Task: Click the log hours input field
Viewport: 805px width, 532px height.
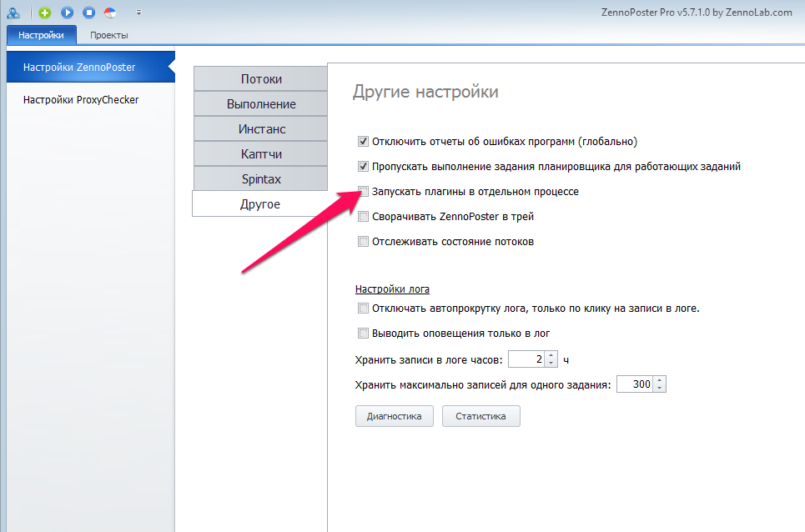Action: (526, 359)
